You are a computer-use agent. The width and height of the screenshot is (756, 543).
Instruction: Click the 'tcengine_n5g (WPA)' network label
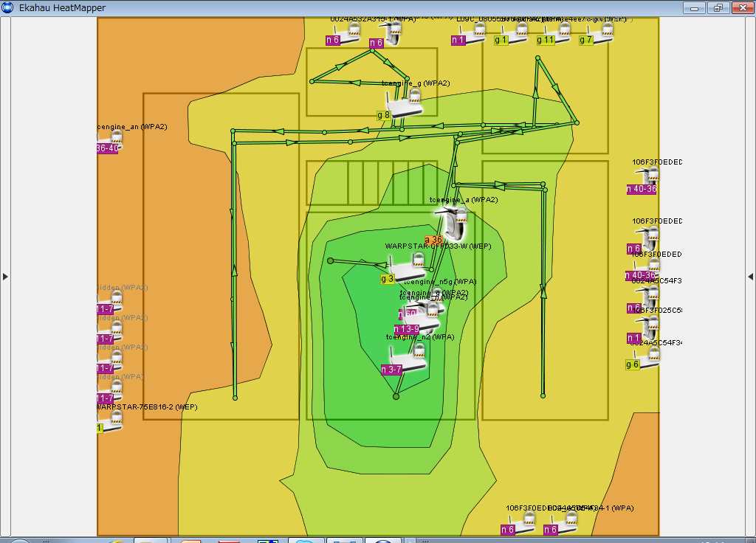click(440, 282)
